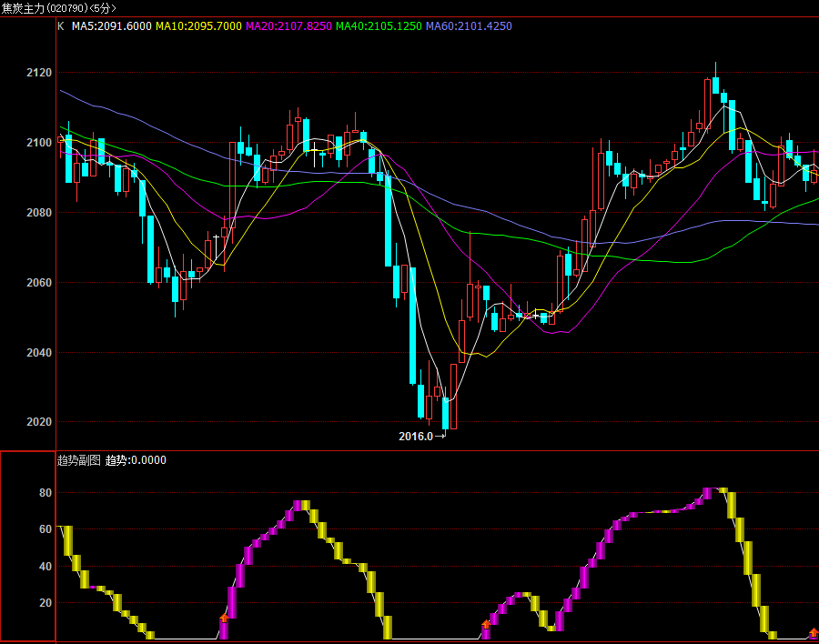Select the MA5:2091.6000 indicator label
The height and width of the screenshot is (644, 819).
click(111, 26)
